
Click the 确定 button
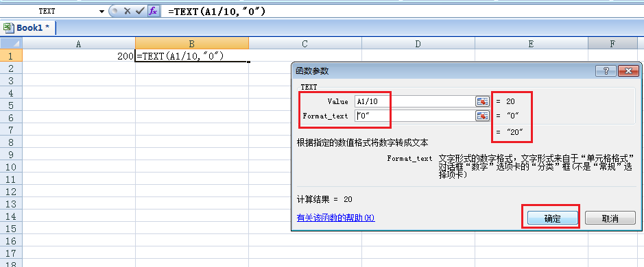click(x=552, y=218)
